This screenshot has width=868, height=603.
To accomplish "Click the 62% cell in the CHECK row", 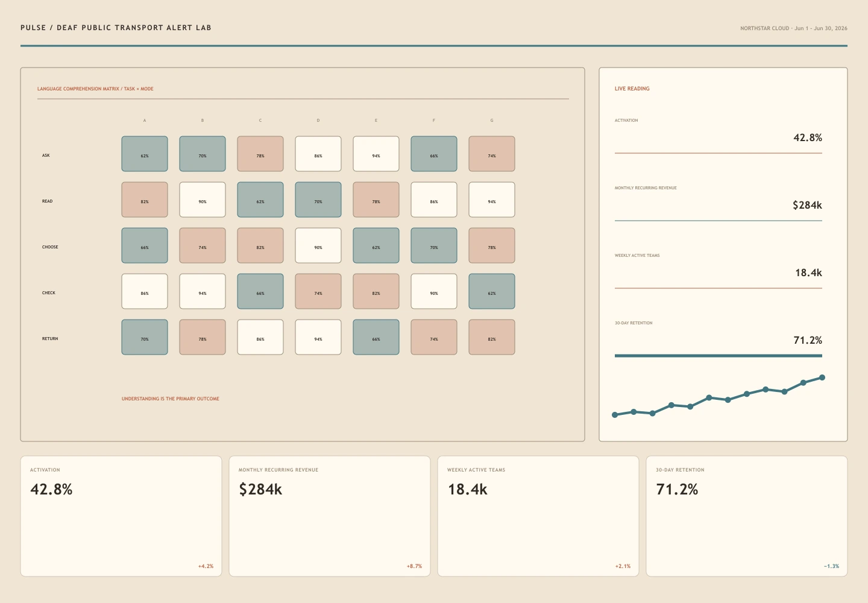I will coord(492,291).
